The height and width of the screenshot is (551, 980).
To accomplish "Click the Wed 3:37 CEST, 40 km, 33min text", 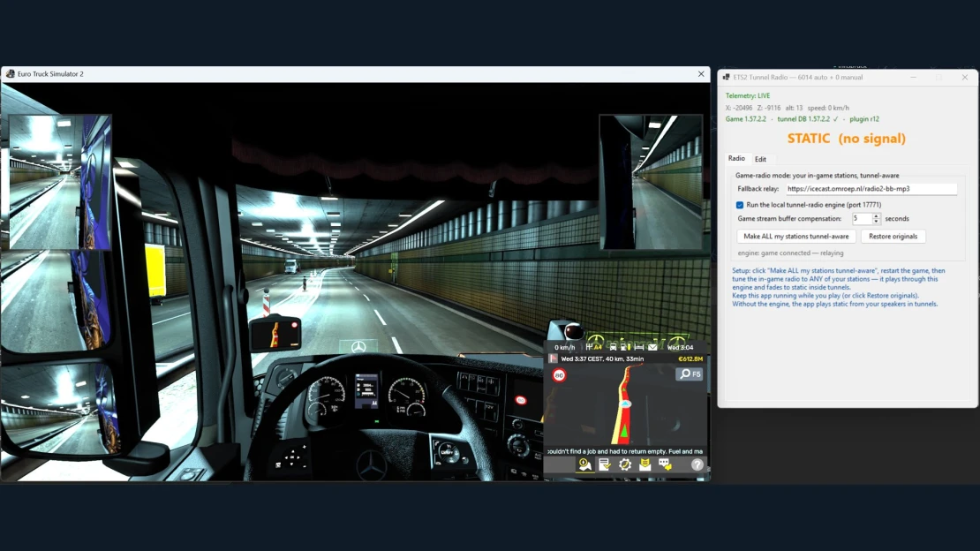I will (x=602, y=359).
